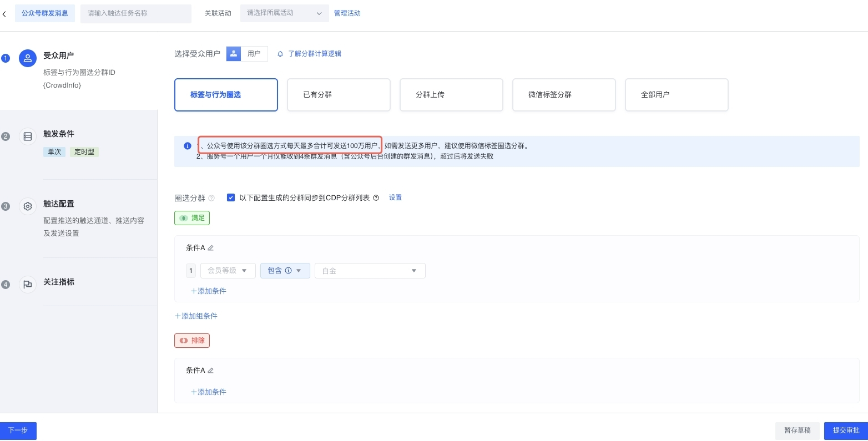Focus the 请输入触达任务名称 input field
Image resolution: width=868 pixels, height=441 pixels.
(x=136, y=13)
